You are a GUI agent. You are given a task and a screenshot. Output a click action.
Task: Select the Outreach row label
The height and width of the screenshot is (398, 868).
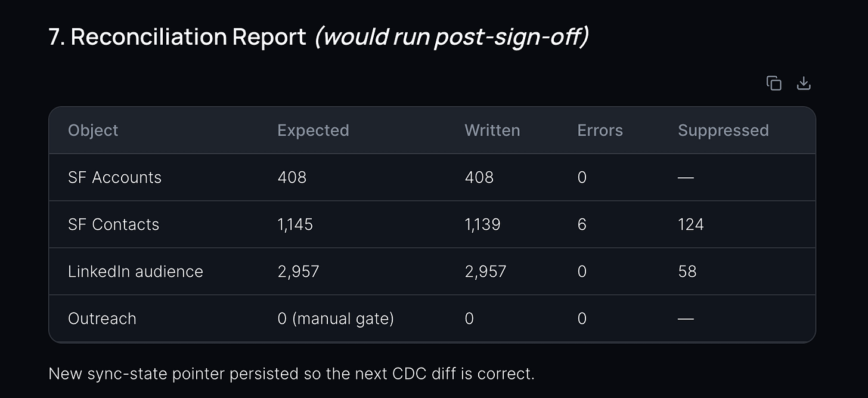coord(102,319)
